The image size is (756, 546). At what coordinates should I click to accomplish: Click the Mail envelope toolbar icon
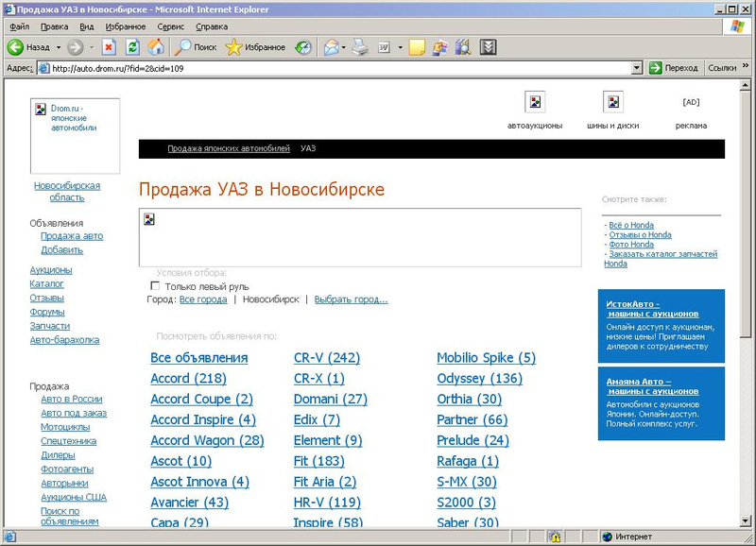point(331,46)
